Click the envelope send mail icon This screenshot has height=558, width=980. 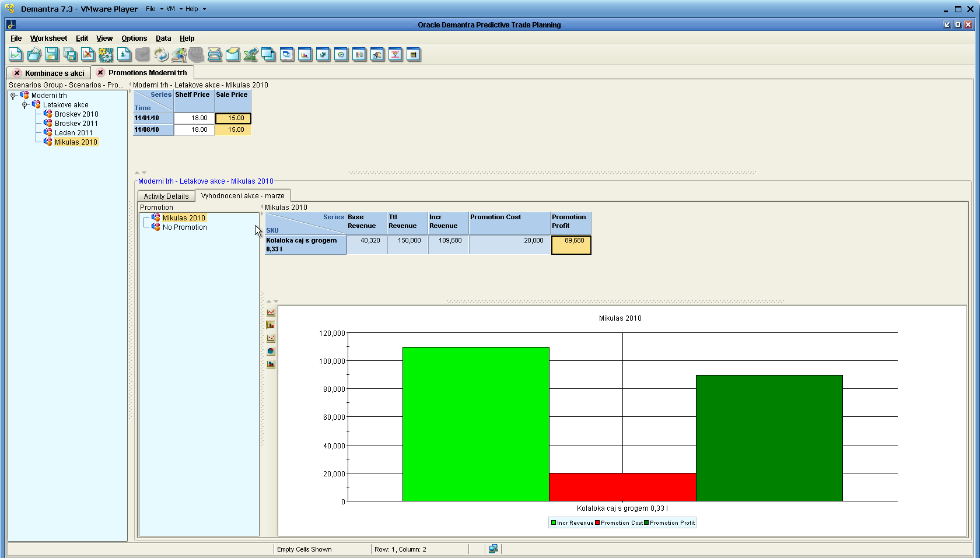pos(233,55)
